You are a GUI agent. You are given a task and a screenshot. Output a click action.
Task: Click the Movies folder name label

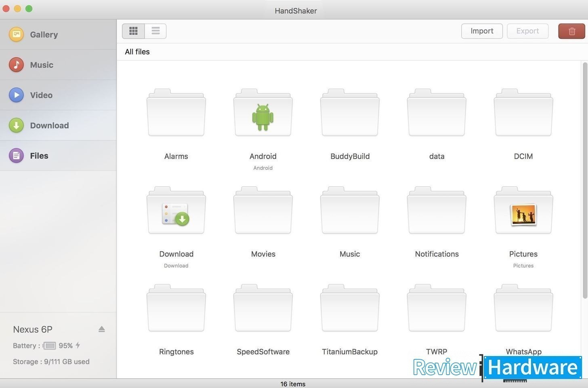pos(263,254)
